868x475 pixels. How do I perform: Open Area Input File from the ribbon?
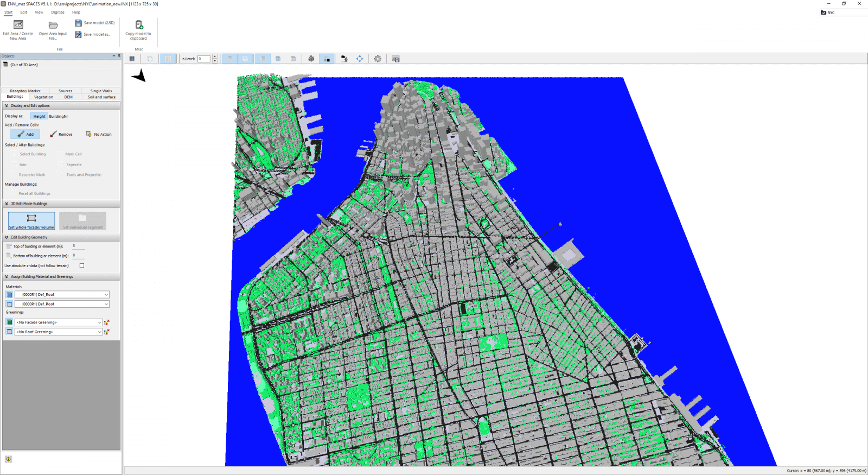point(53,25)
